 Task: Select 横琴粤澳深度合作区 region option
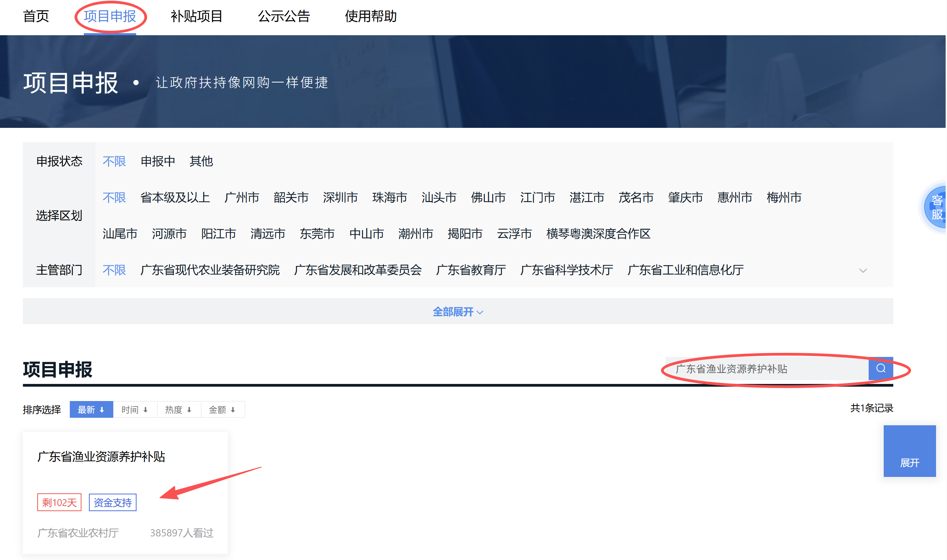coord(598,234)
